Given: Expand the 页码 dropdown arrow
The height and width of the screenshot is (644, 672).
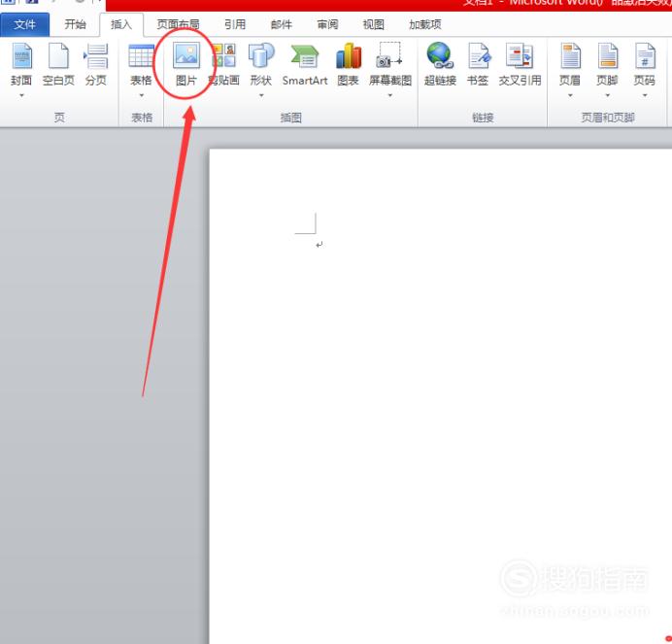Looking at the screenshot, I should click(x=645, y=95).
